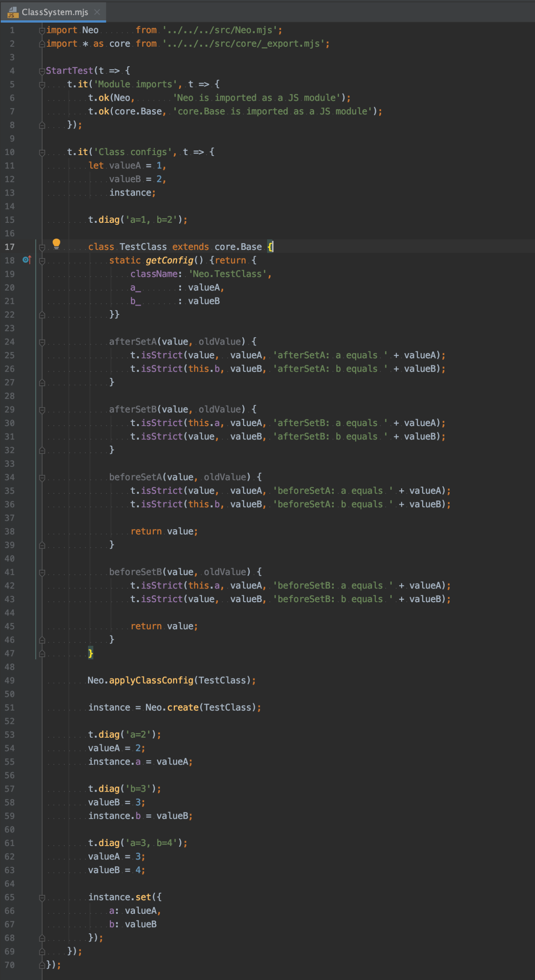Image resolution: width=535 pixels, height=980 pixels.
Task: Fold the 'Module imports' test block
Action: click(x=42, y=85)
